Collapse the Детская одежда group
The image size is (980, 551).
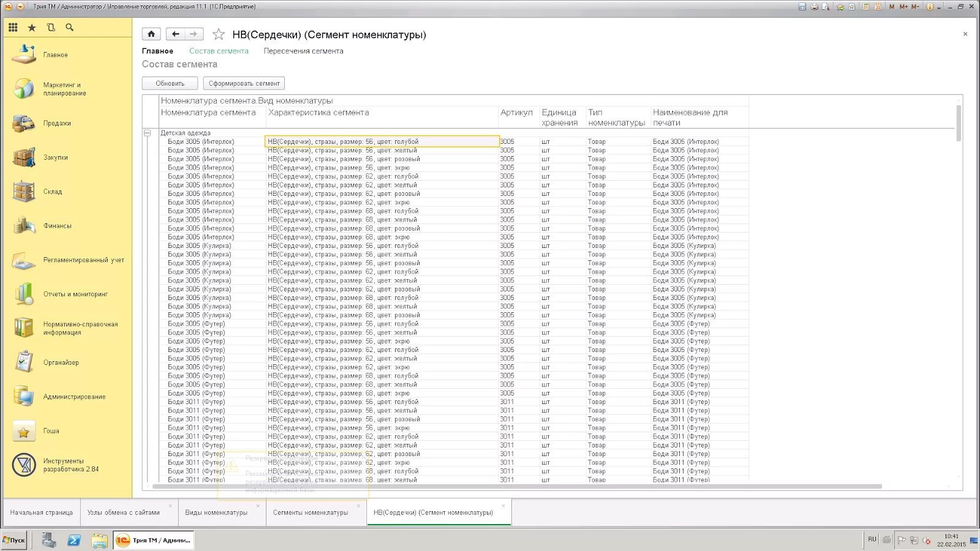(x=147, y=133)
